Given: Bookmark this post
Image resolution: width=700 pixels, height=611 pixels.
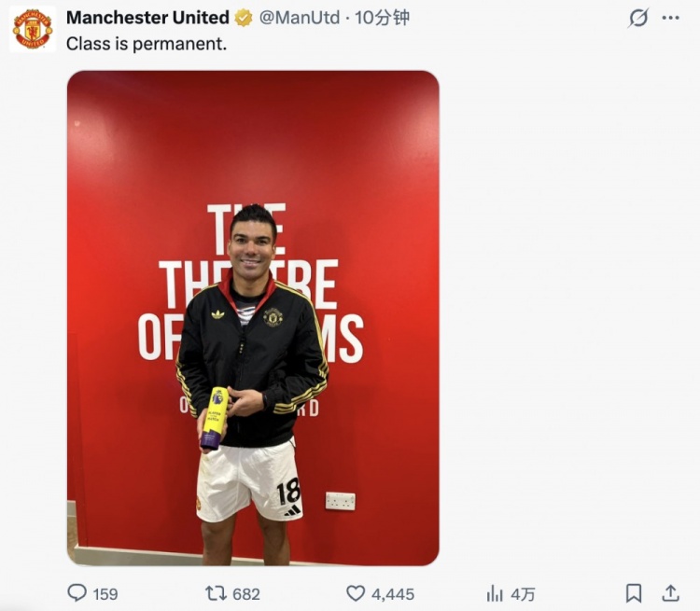Looking at the screenshot, I should (634, 593).
